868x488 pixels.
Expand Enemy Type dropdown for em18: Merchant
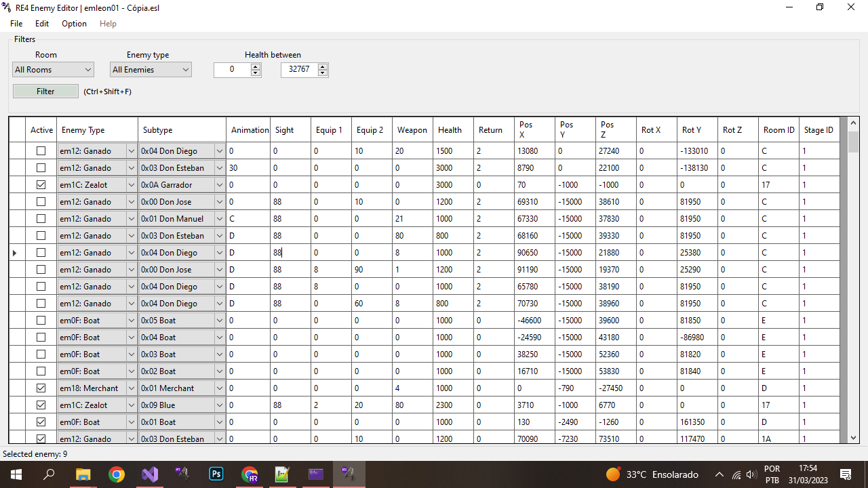[x=131, y=388]
